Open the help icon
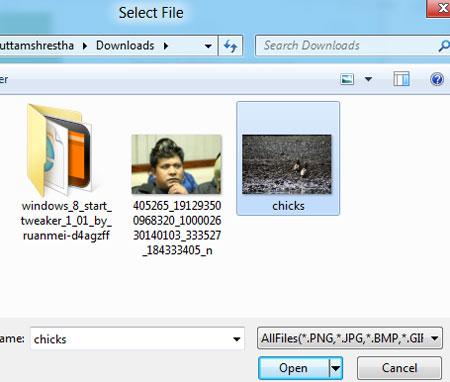This screenshot has height=382, width=450. 437,79
